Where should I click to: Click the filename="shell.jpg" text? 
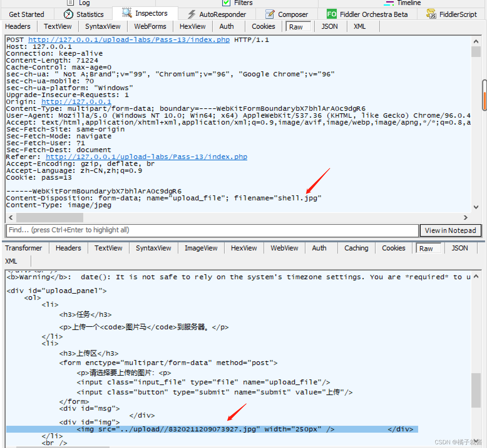pyautogui.click(x=278, y=198)
